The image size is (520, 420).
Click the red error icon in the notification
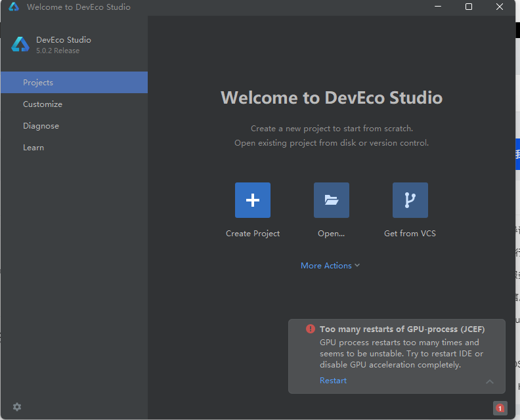click(x=311, y=329)
